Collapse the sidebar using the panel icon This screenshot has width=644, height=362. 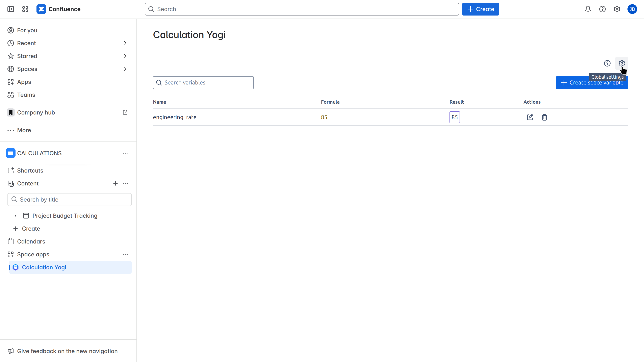(x=10, y=9)
